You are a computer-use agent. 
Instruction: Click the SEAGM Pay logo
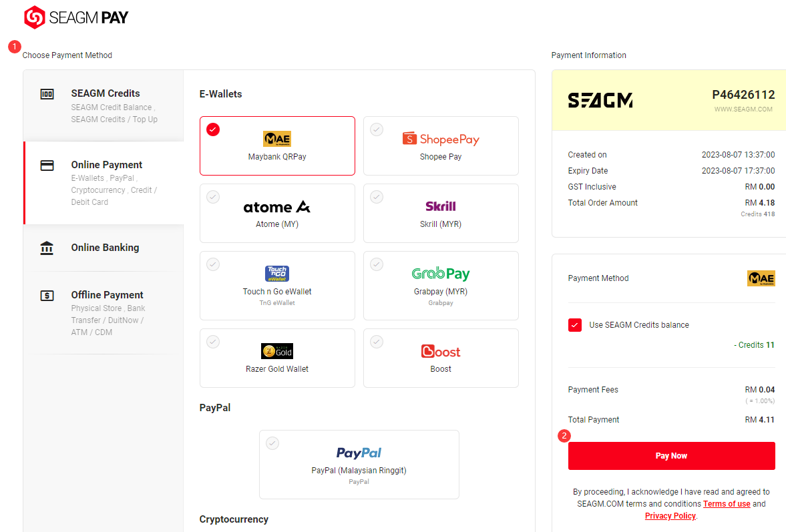tap(76, 17)
